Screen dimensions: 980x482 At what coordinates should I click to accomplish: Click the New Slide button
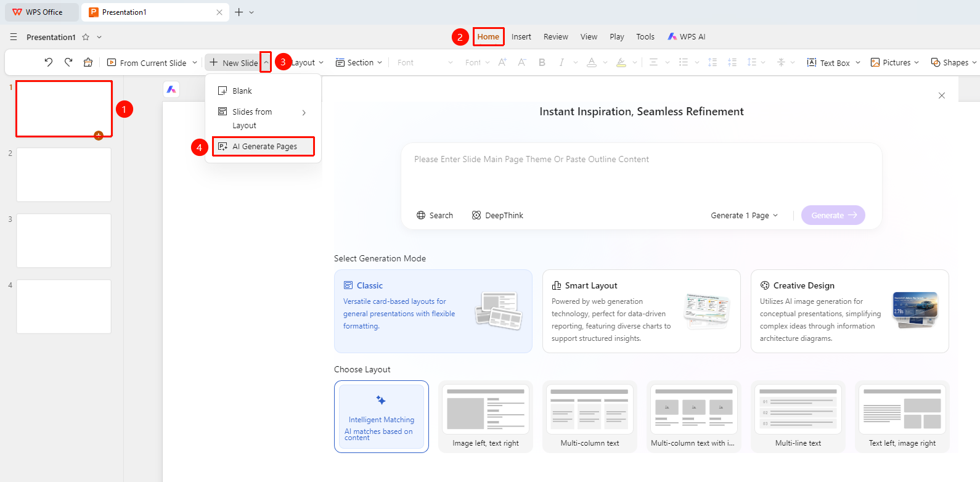(x=234, y=62)
